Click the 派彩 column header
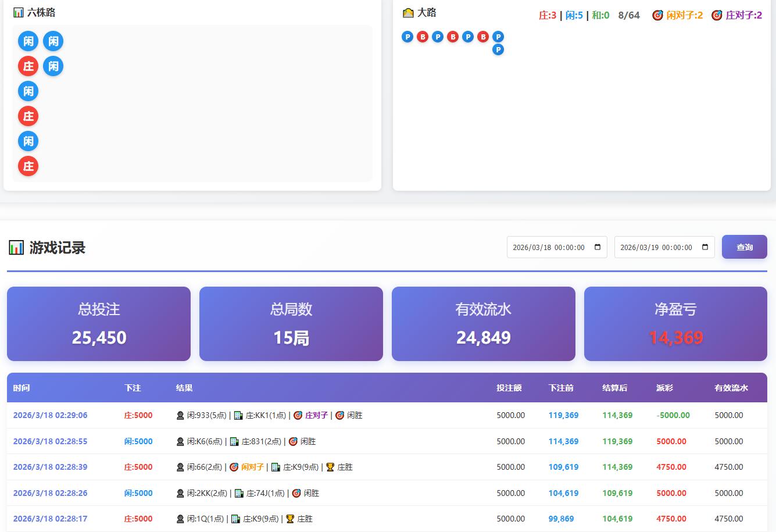 664,388
